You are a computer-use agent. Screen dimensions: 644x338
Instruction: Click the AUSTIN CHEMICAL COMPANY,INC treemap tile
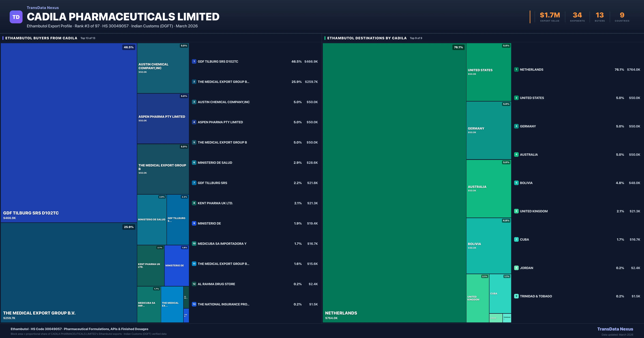coord(163,68)
